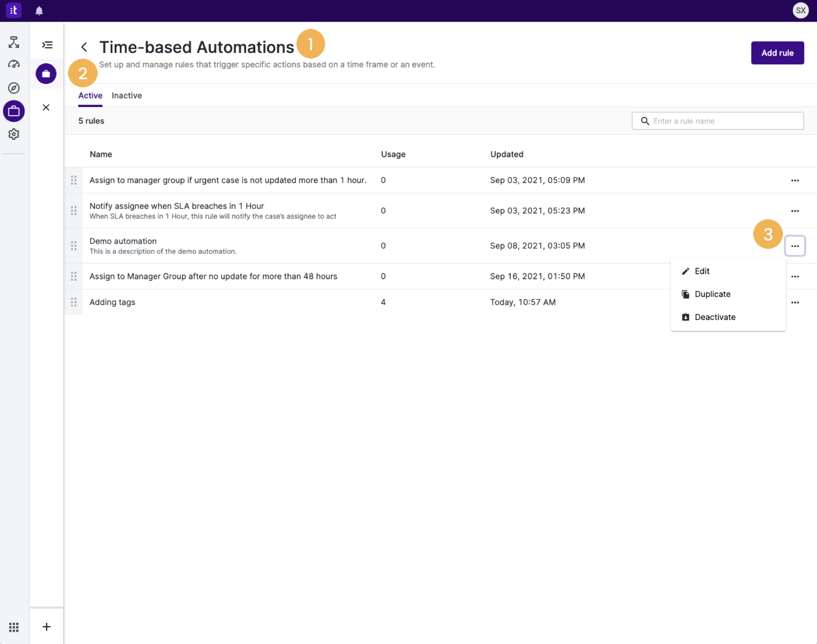
Task: Open the routing flow icon in sidebar
Action: tap(14, 42)
